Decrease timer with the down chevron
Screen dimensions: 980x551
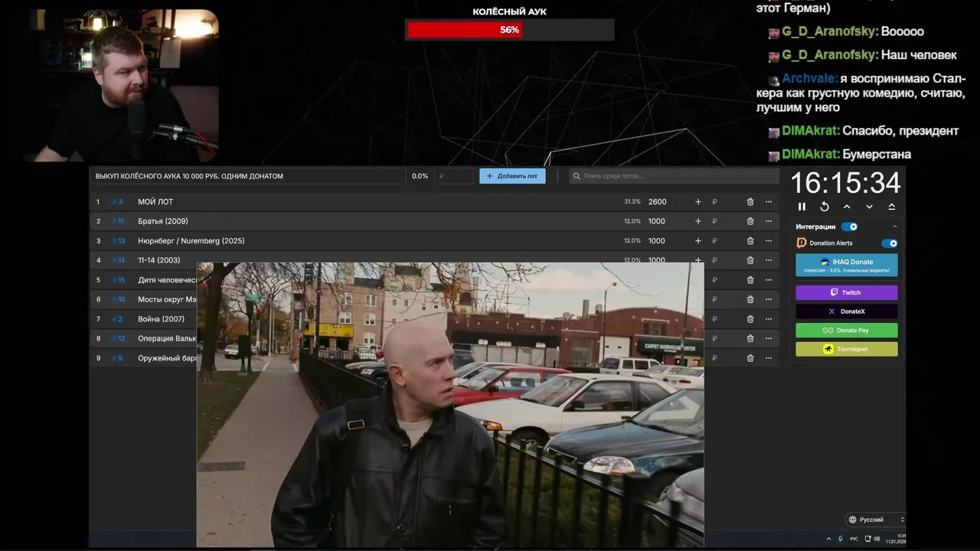coord(869,207)
